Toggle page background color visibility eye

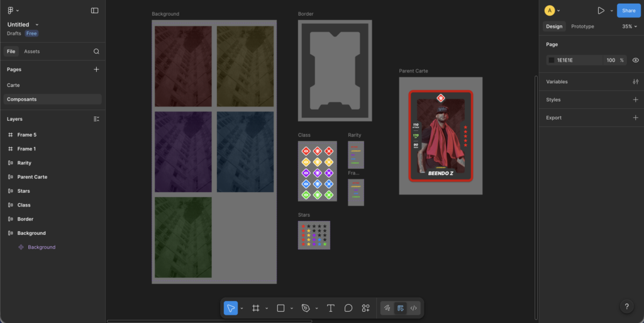635,60
